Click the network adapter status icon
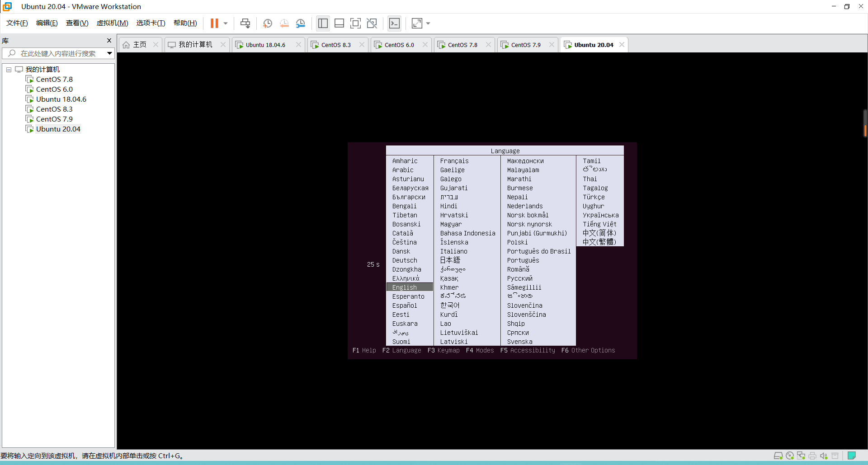The height and width of the screenshot is (465, 868). tap(801, 456)
